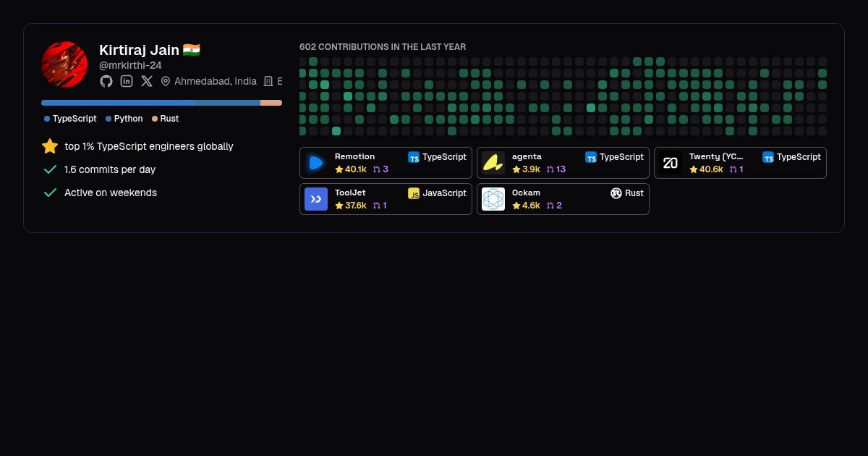Click the Remotion project logo

click(316, 163)
